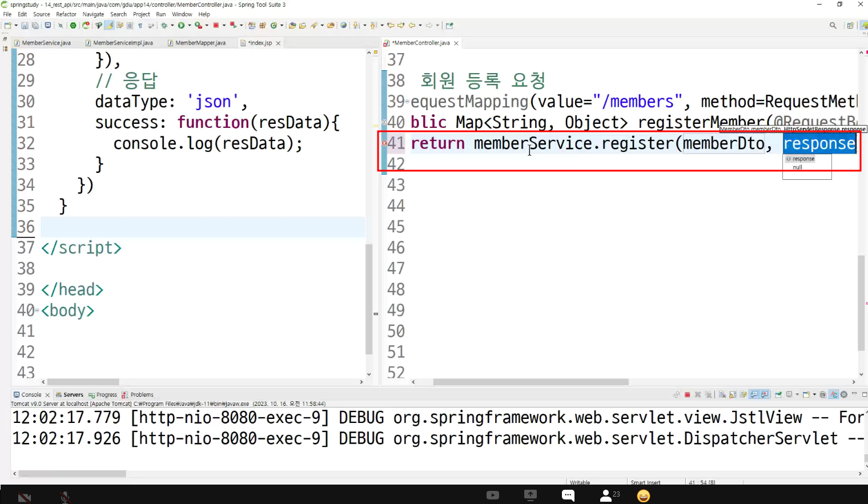This screenshot has width=868, height=504.
Task: Open the Navigate menu
Action: (x=93, y=14)
